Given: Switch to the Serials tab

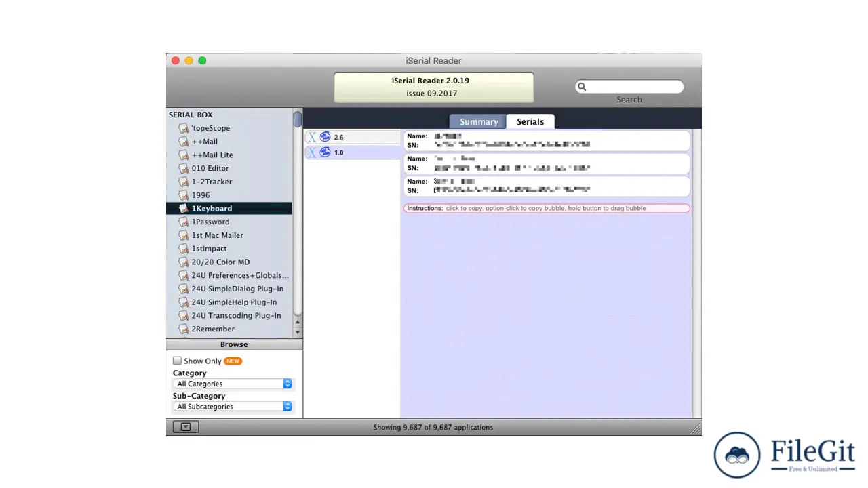Looking at the screenshot, I should [530, 121].
